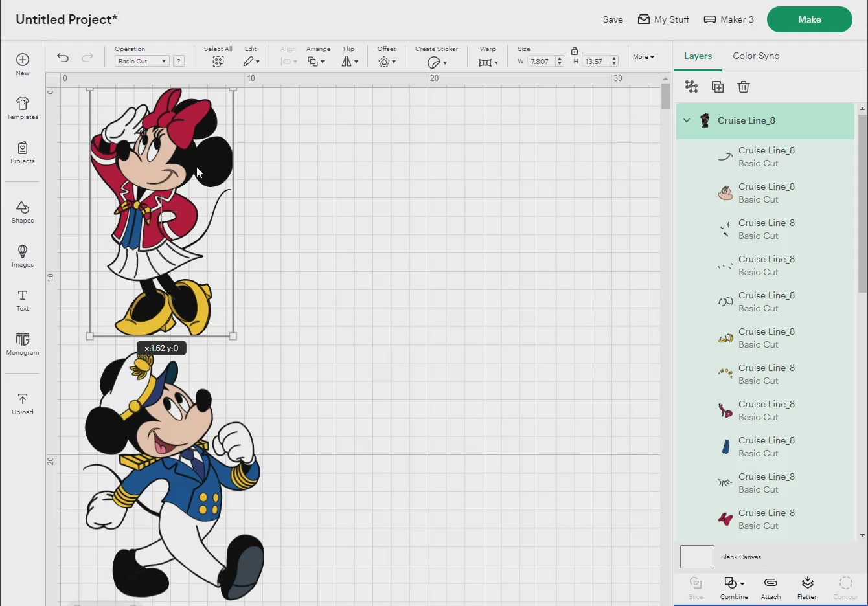This screenshot has width=868, height=606.
Task: Click the height H stepper arrows
Action: pos(614,62)
